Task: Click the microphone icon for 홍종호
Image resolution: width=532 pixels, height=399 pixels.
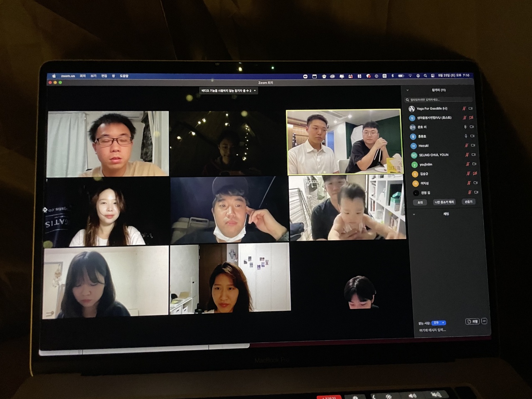Action: pos(465,136)
